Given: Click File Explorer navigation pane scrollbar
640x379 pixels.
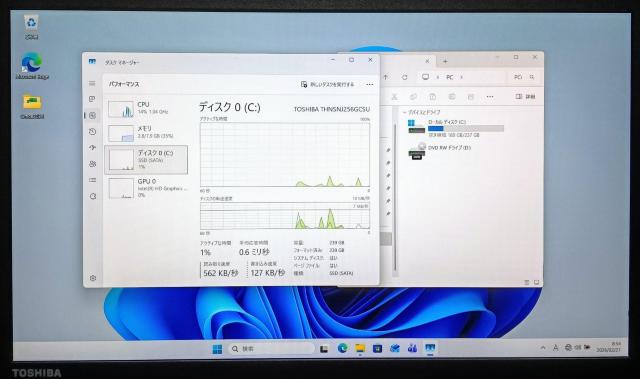Looking at the screenshot, I should point(395,196).
